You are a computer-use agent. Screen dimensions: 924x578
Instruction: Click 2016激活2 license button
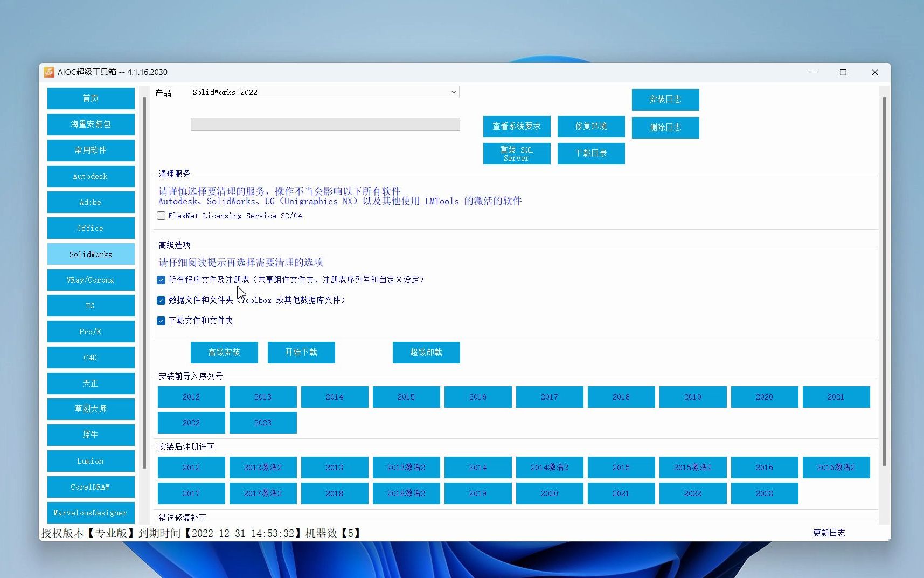tap(836, 467)
